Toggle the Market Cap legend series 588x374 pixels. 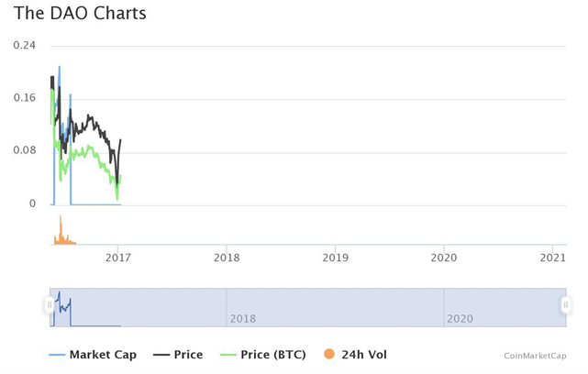93,355
